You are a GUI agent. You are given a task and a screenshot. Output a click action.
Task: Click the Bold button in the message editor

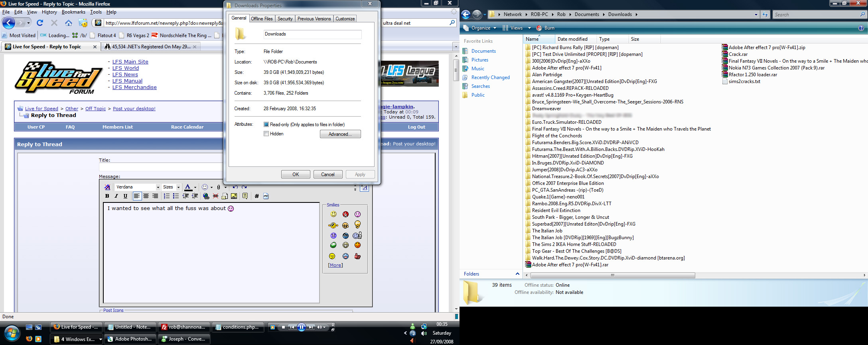[107, 196]
